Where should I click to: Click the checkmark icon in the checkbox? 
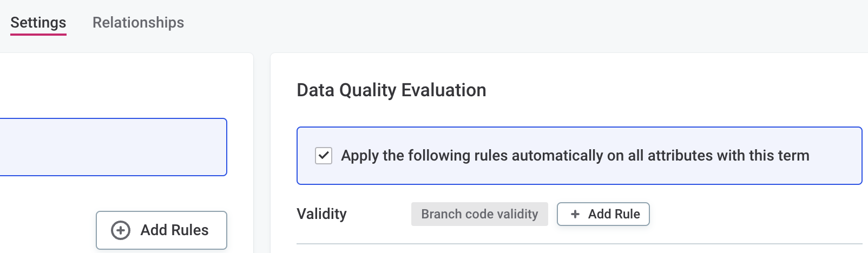[324, 156]
